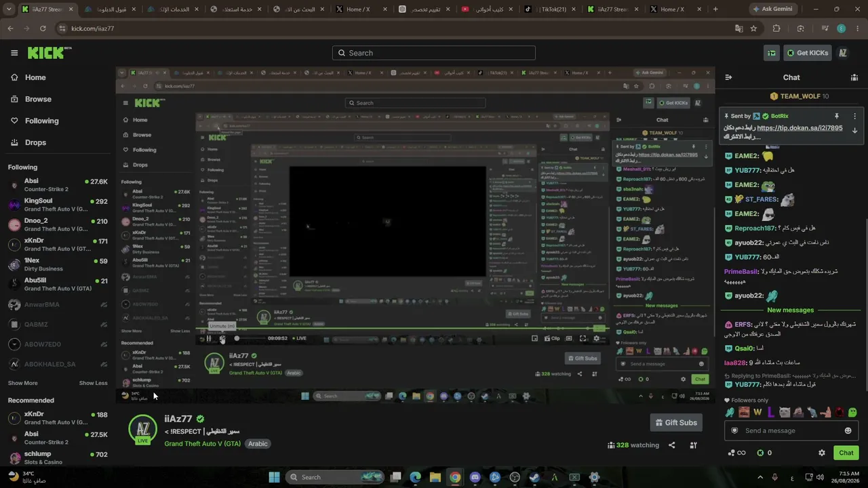Screen dimensions: 868x488
Task: Open Chrome three-dot menu
Action: (856, 28)
